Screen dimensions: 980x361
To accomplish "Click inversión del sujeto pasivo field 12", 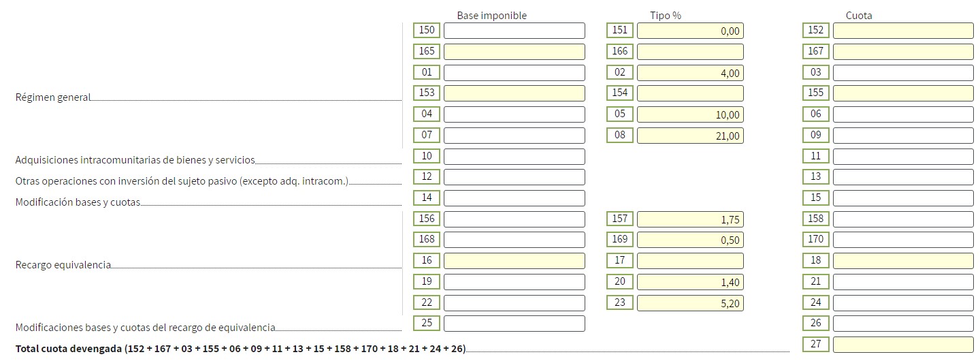I will [x=514, y=177].
